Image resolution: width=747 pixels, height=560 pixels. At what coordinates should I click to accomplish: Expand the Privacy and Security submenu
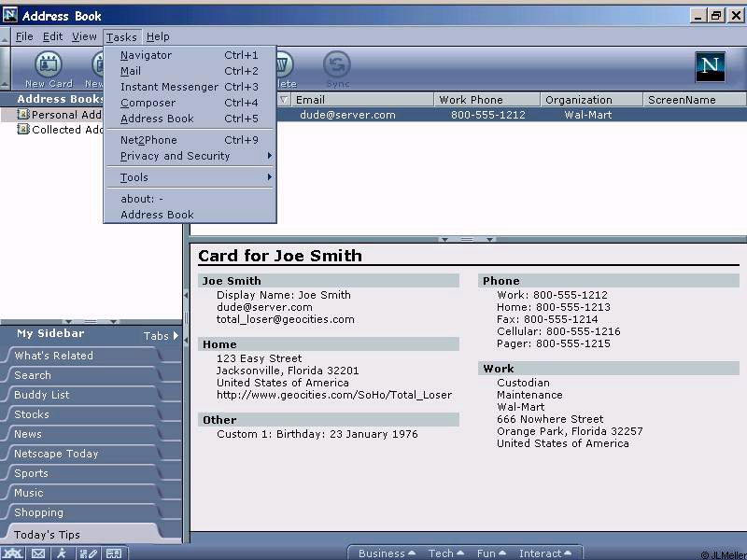tap(190, 156)
